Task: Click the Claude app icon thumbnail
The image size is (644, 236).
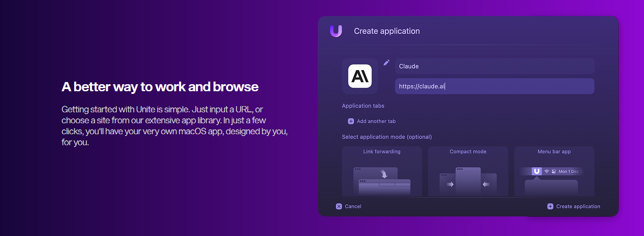Action: [360, 76]
